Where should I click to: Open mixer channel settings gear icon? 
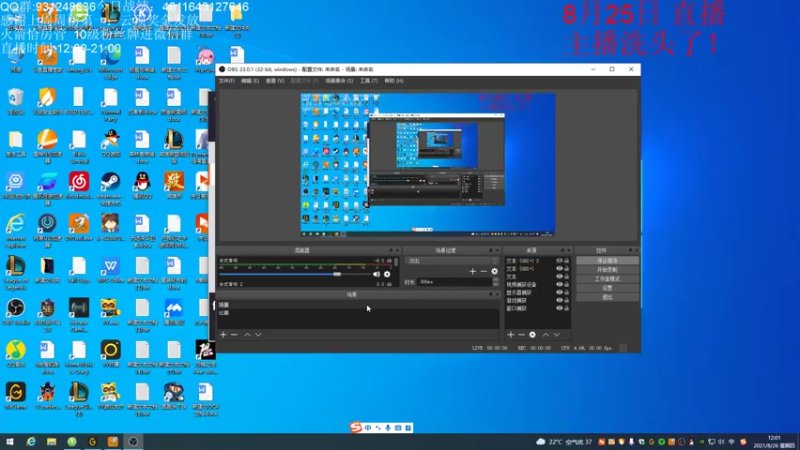pyautogui.click(x=387, y=274)
